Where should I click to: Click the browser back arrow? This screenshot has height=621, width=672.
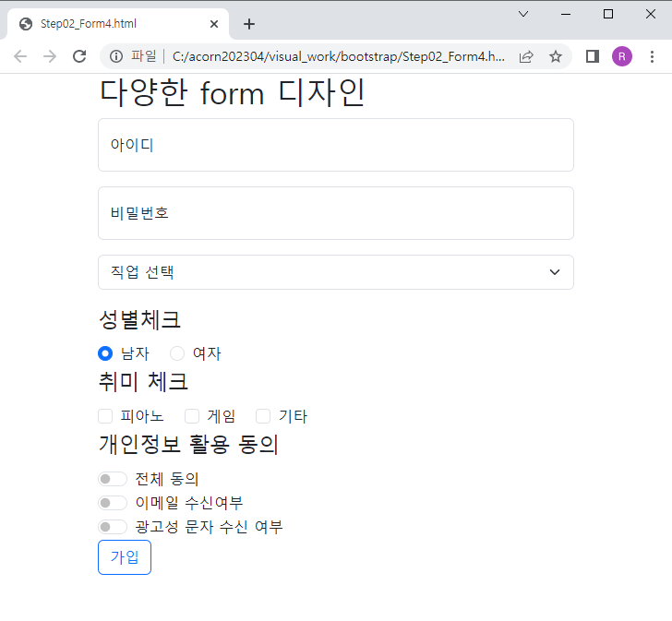tap(20, 56)
